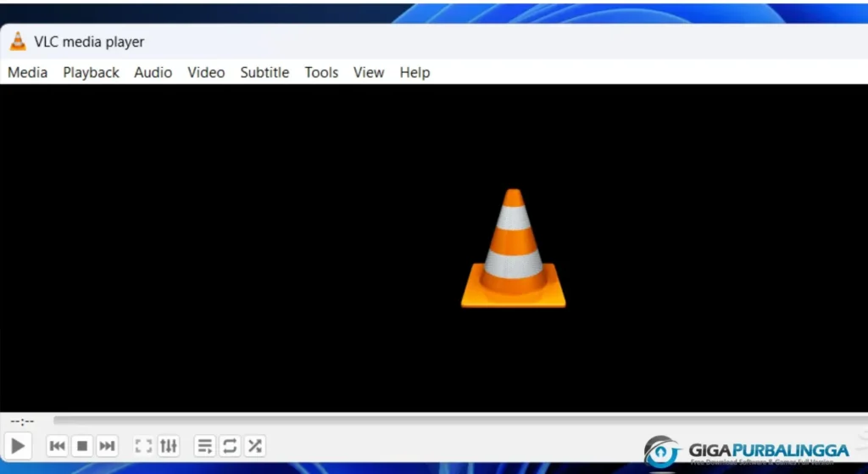Click the VLC cone icon in title bar
This screenshot has width=868, height=474.
click(19, 42)
